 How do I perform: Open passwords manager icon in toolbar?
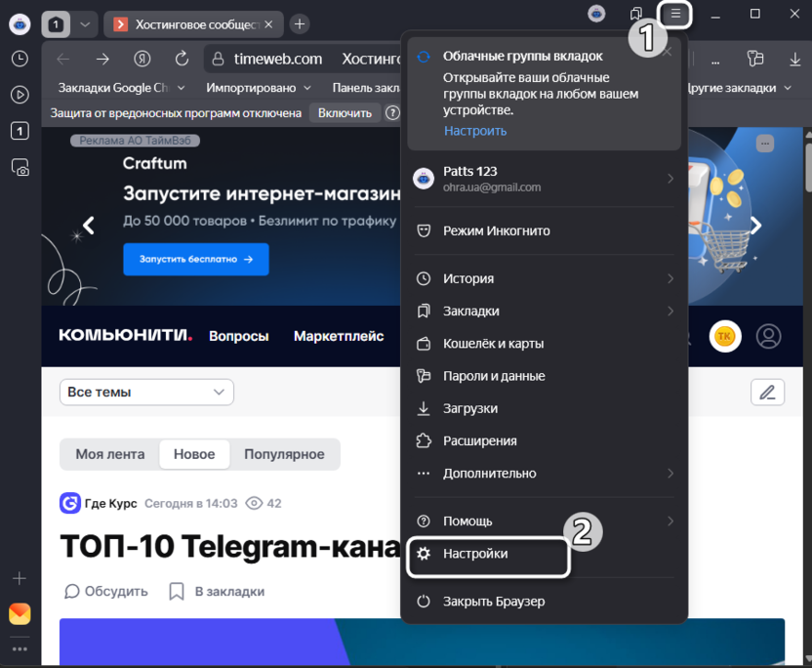click(x=755, y=59)
